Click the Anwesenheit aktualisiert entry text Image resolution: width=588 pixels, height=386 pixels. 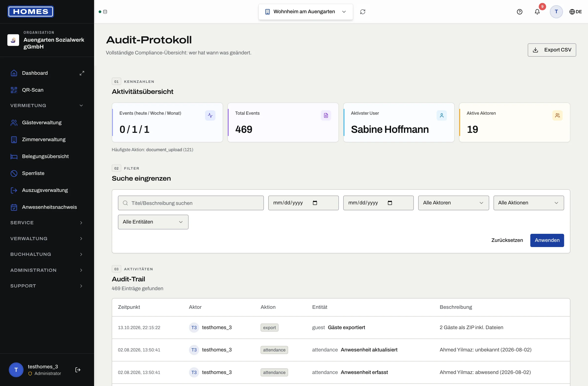tap(369, 350)
